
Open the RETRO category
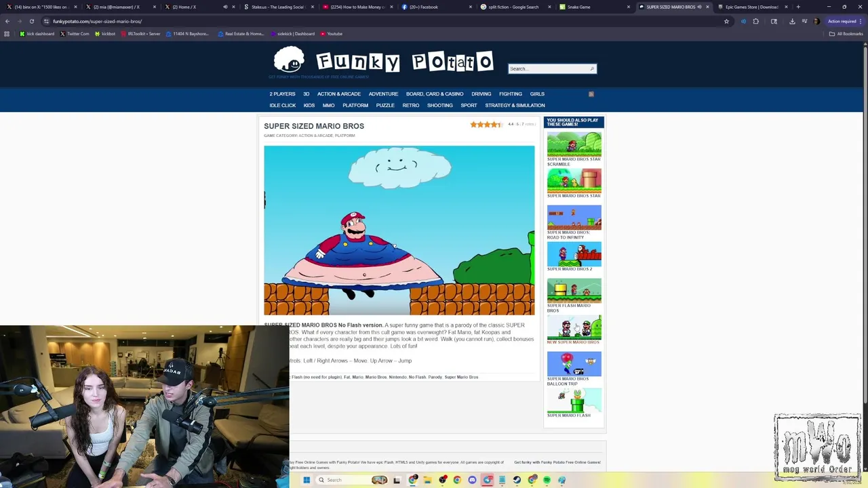410,105
